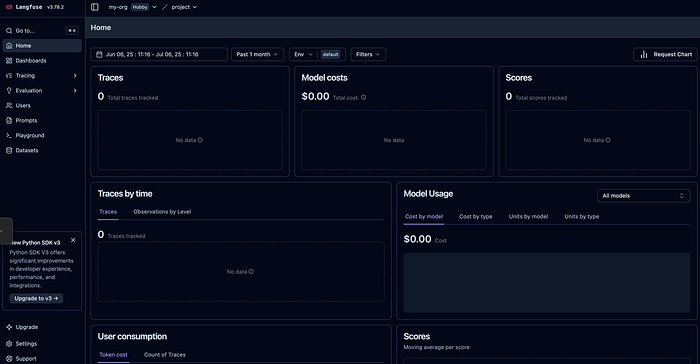
Task: Switch to Observations by Level tab
Action: point(162,212)
